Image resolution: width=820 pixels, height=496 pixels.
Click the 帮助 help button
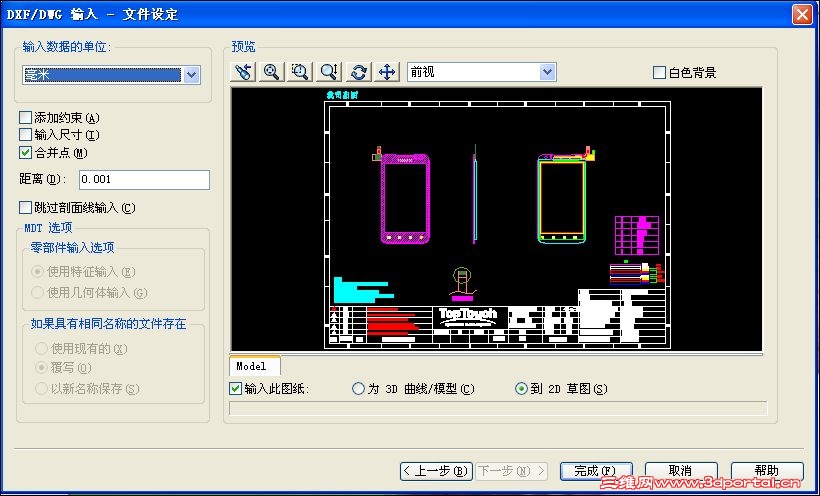(767, 471)
